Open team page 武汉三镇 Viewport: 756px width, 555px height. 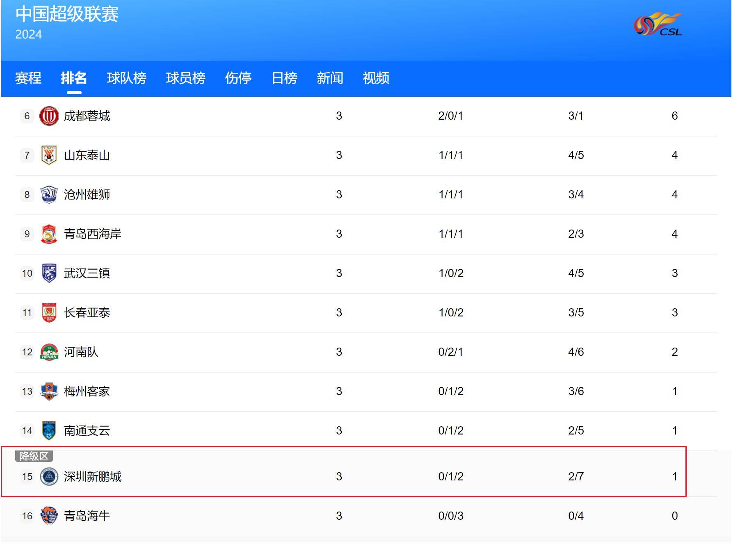coord(87,273)
